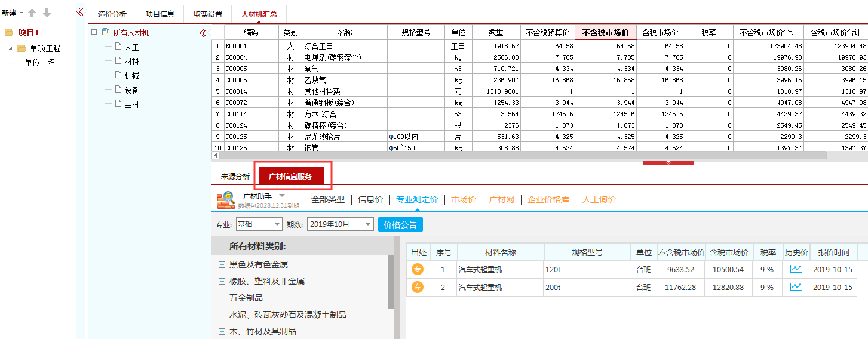Collapse the left project tree panel

(x=81, y=12)
